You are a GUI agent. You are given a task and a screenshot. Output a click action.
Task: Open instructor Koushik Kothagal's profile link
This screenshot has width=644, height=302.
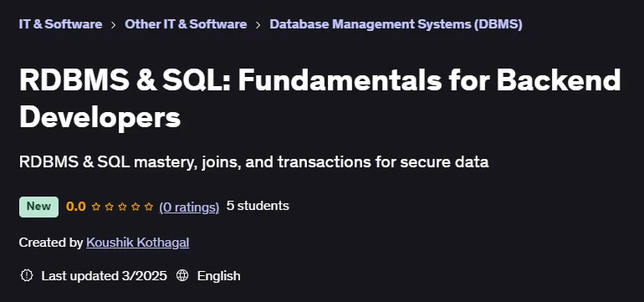point(138,243)
